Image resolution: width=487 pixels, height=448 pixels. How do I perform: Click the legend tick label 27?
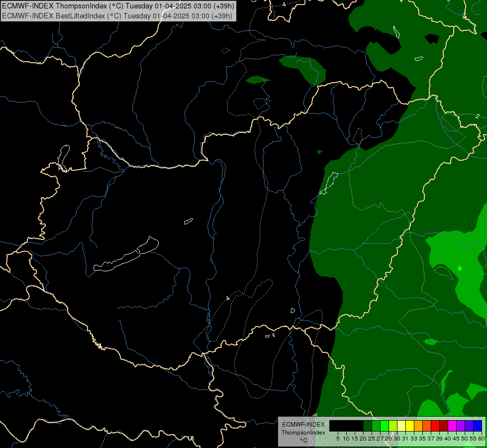380,439
